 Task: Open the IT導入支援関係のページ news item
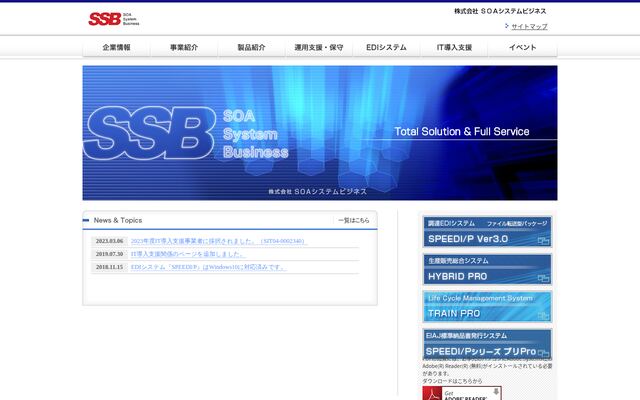[188, 254]
